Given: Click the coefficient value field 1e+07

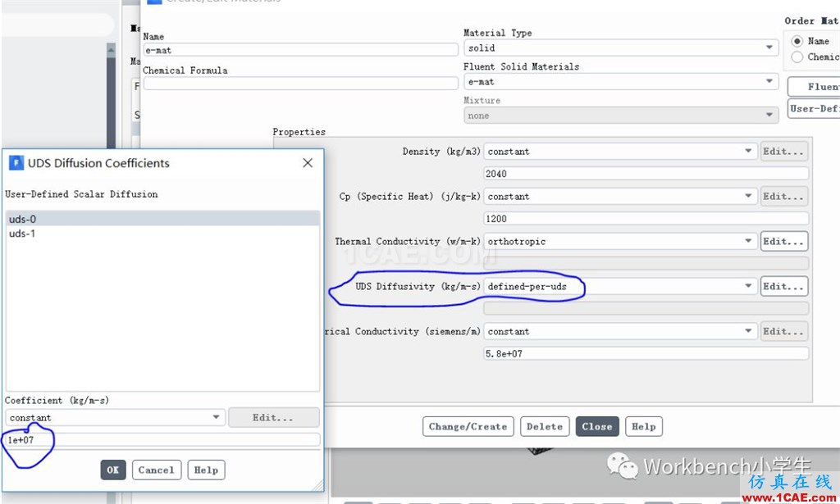Looking at the screenshot, I should tap(163, 440).
